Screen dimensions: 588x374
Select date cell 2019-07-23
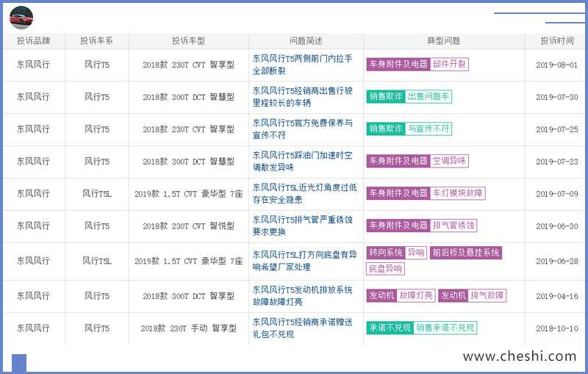[x=557, y=162]
